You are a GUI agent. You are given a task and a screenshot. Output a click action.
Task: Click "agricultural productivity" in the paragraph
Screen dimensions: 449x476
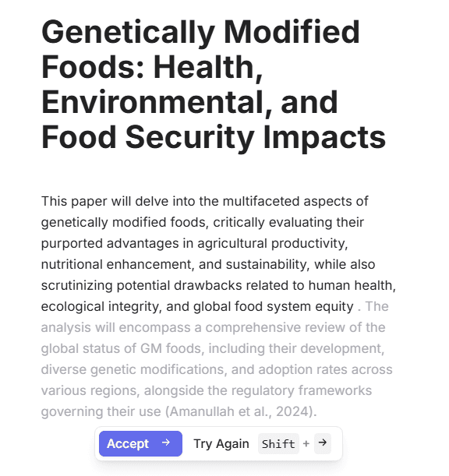(x=271, y=244)
